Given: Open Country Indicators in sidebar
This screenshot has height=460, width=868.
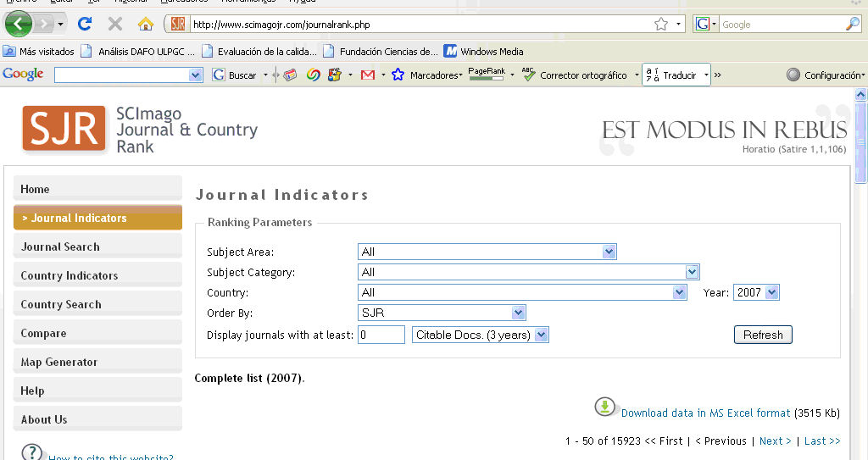Looking at the screenshot, I should coord(97,275).
